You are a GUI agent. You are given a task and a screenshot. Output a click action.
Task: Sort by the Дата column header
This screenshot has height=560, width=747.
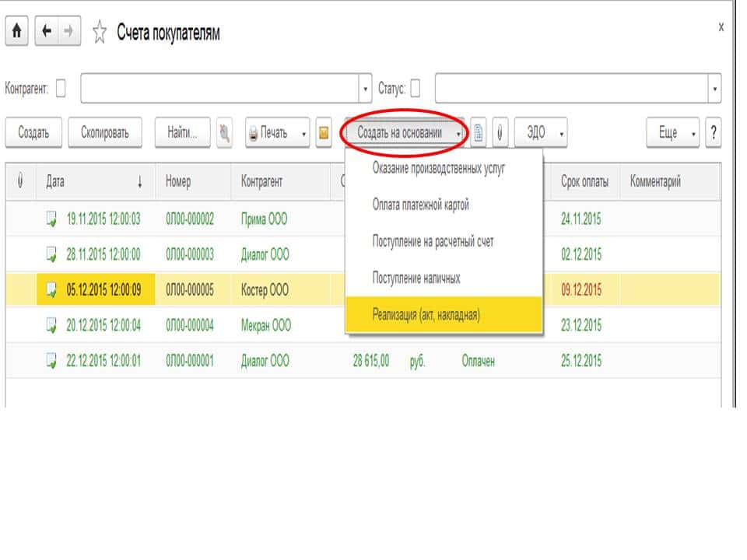pos(95,181)
